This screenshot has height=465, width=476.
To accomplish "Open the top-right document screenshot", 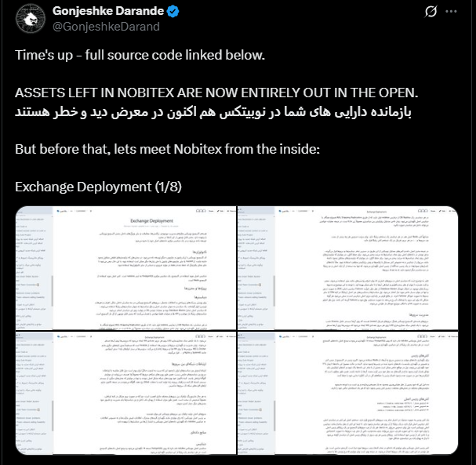I will click(348, 268).
